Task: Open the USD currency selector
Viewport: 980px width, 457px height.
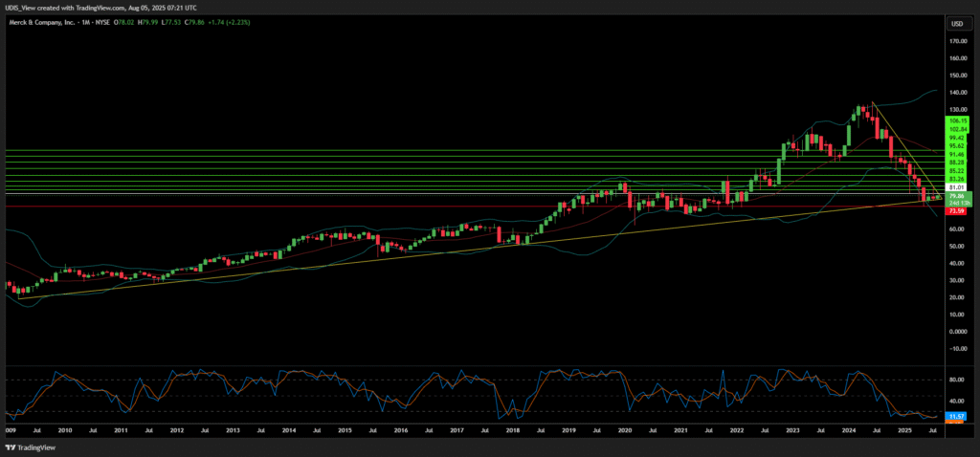Action: tap(955, 23)
